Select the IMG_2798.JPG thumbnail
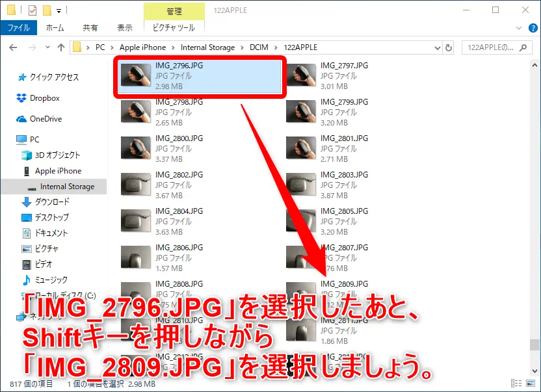The image size is (541, 392). [x=136, y=111]
